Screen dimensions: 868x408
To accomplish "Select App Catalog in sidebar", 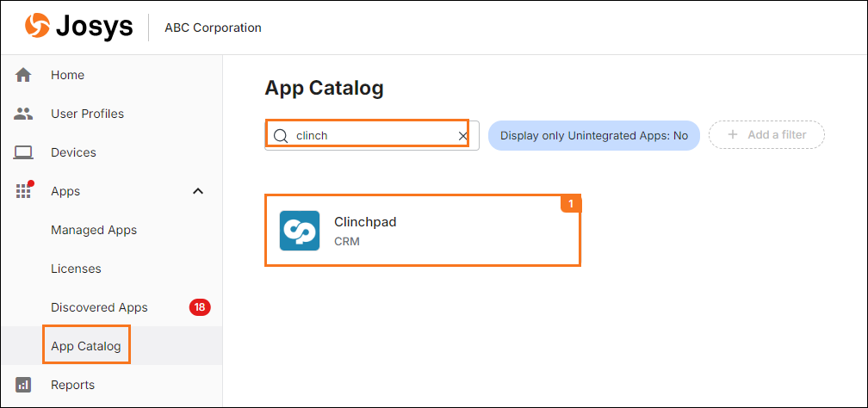I will 86,346.
